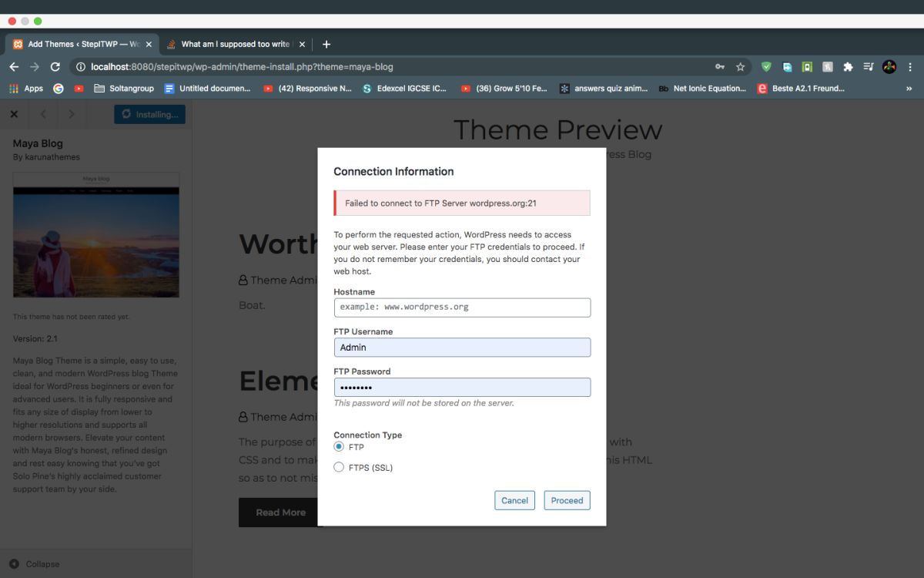Click 'By karunathemes' author text
Image resolution: width=924 pixels, height=578 pixels.
tap(46, 157)
